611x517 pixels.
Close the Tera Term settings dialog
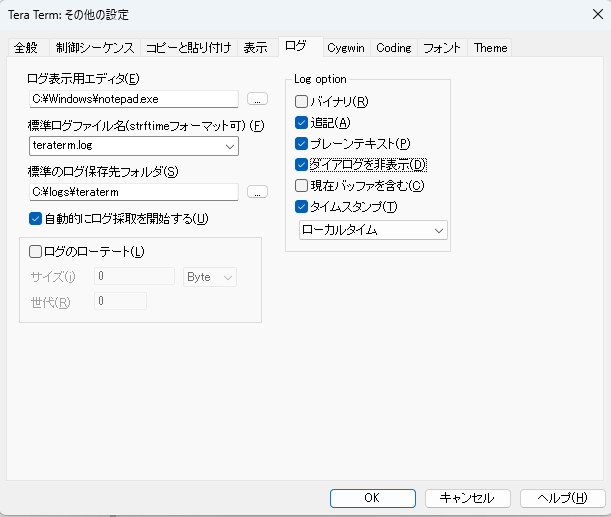click(x=597, y=14)
